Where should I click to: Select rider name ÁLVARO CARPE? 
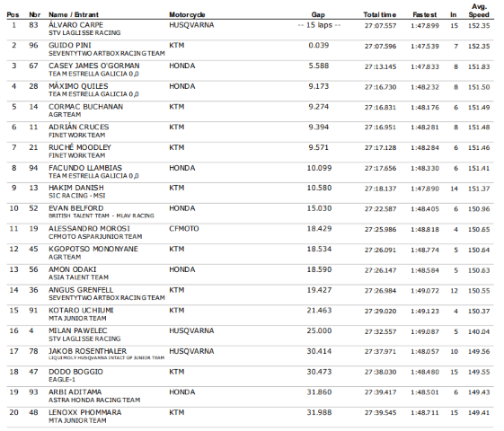coord(75,25)
